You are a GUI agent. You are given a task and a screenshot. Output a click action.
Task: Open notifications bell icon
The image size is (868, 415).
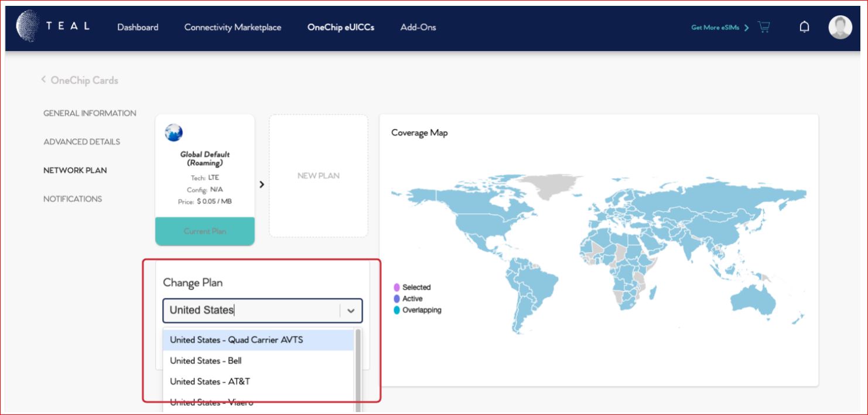tap(805, 27)
